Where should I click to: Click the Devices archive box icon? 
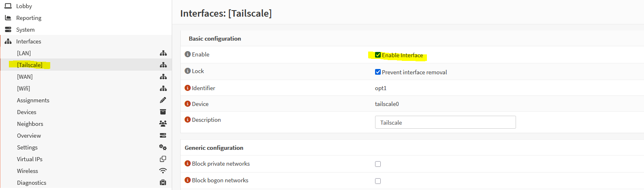[163, 112]
